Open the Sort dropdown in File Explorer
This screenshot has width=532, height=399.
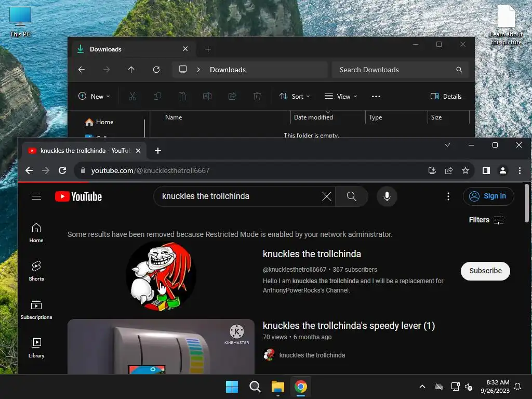[x=295, y=96]
